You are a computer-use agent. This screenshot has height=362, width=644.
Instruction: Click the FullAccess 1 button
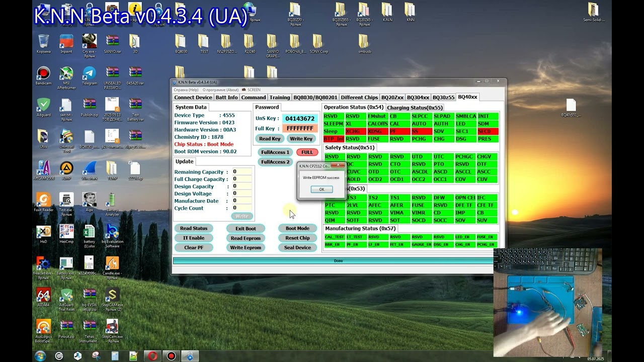click(275, 152)
